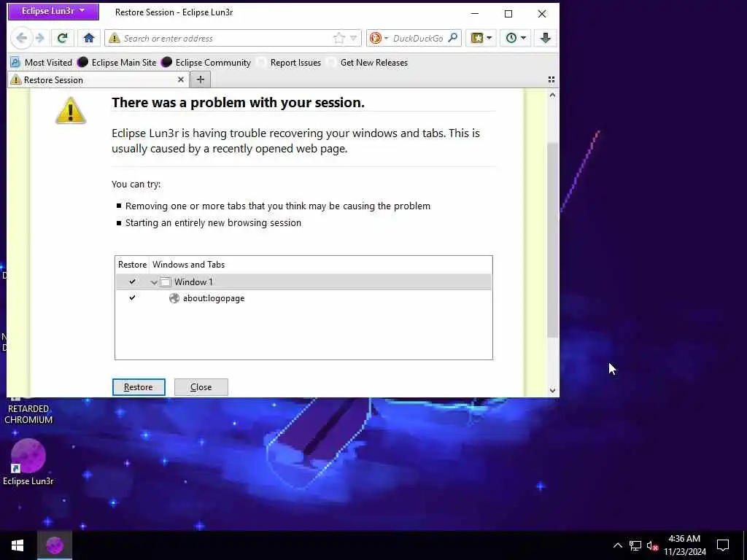Uncheck restore checkmark for about:logopage
Image resolution: width=747 pixels, height=560 pixels.
(132, 298)
